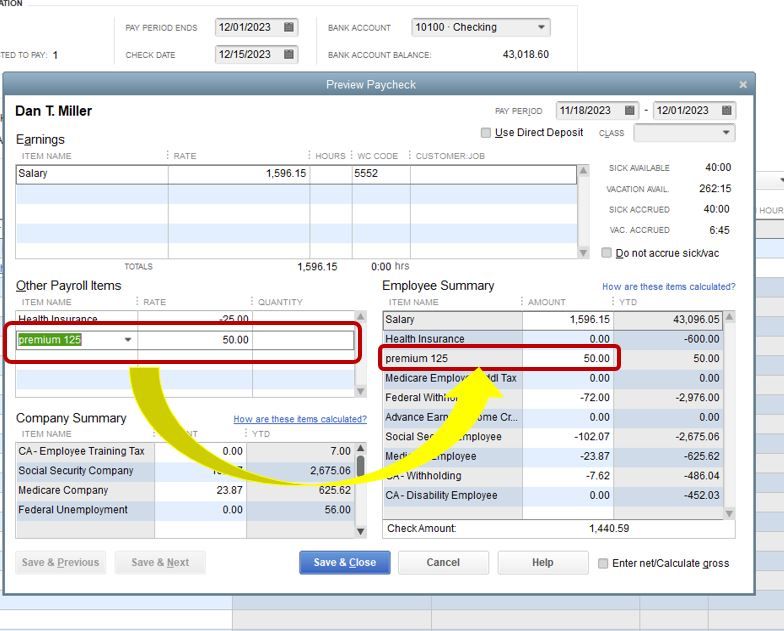
Task: Expand premium 125 item name dropdown
Action: [x=128, y=340]
